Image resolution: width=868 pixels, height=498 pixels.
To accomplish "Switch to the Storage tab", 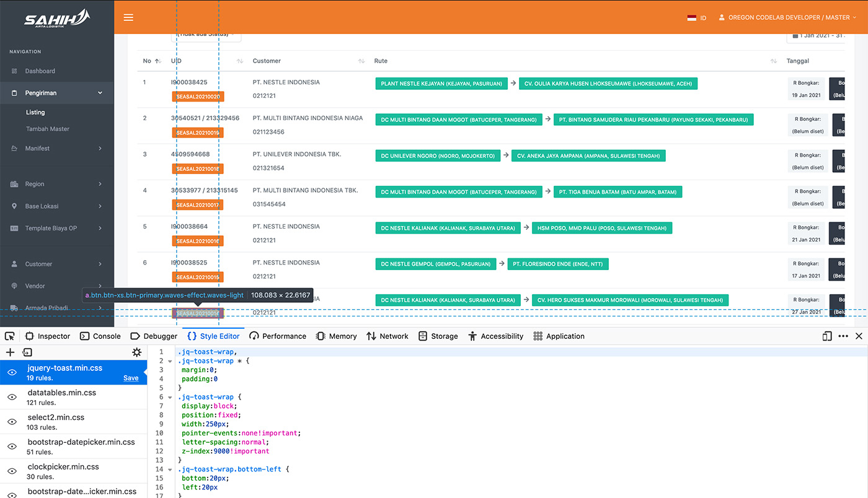I will tap(438, 336).
